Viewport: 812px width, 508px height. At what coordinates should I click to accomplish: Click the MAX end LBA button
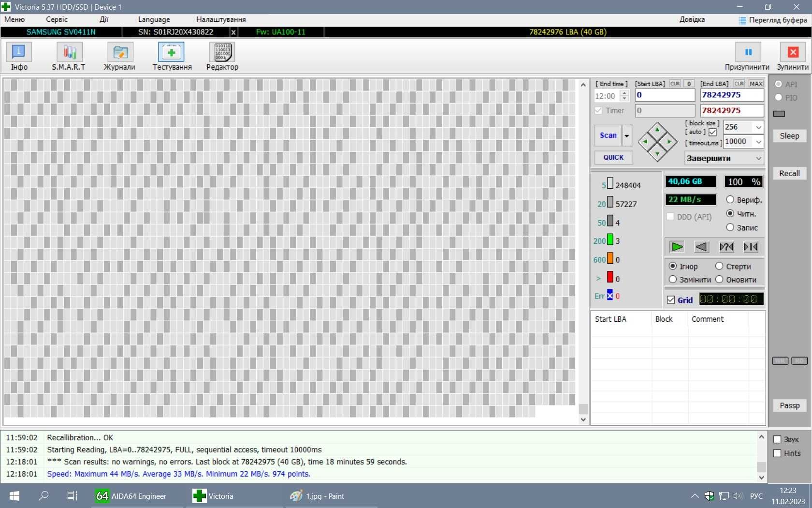[x=756, y=84]
